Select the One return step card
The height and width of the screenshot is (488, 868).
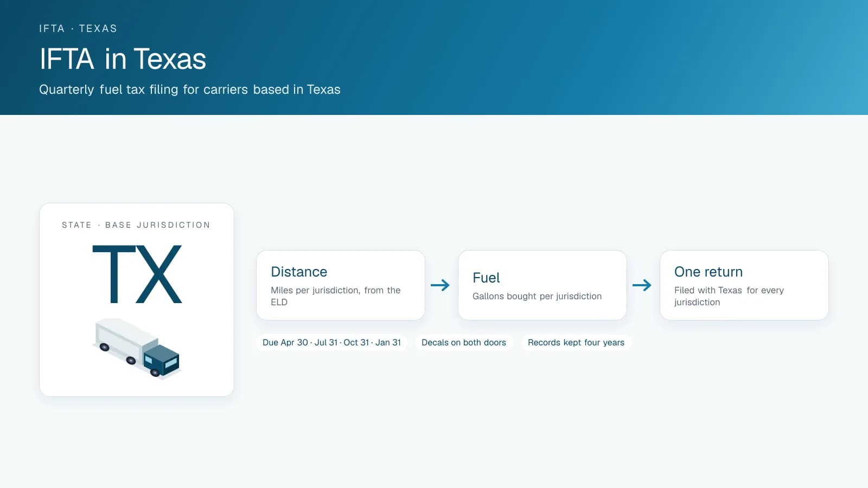click(x=744, y=285)
